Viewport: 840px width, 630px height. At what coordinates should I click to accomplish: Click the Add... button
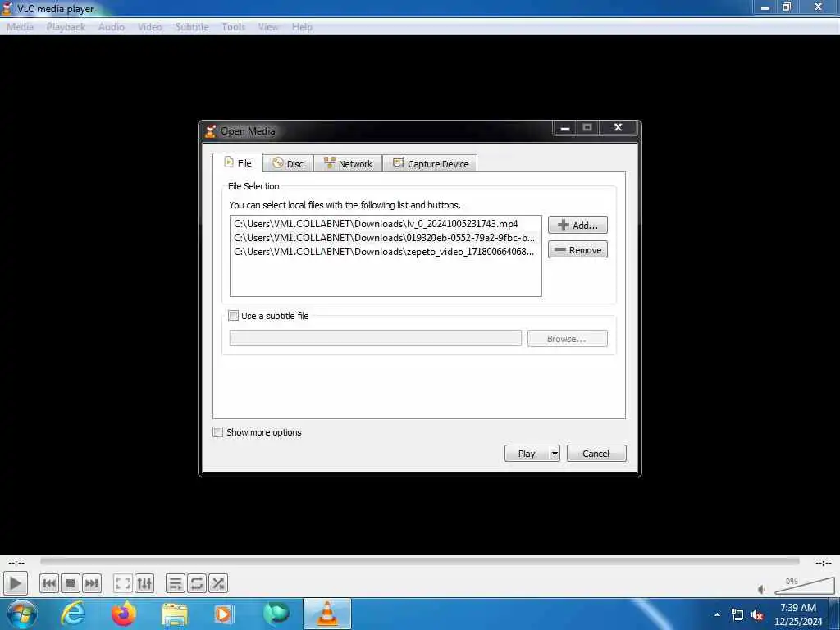pyautogui.click(x=577, y=225)
